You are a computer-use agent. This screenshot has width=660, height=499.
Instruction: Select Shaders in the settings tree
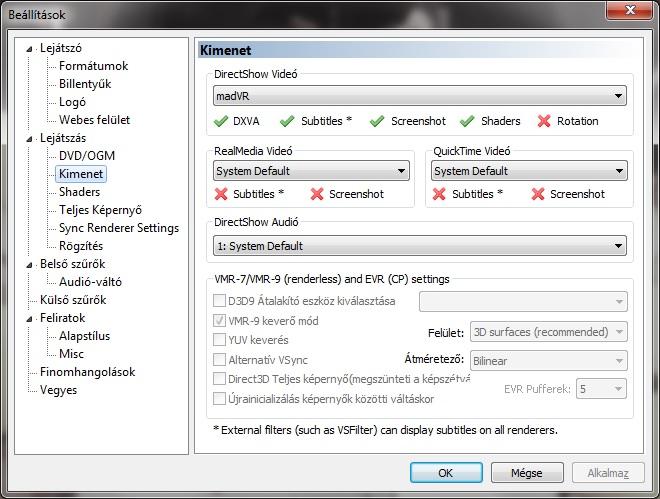(80, 192)
